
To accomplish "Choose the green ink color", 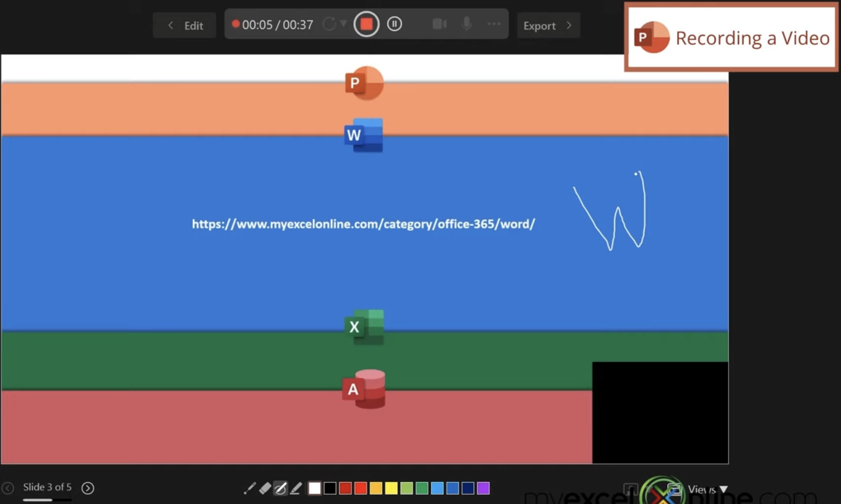I will point(422,488).
